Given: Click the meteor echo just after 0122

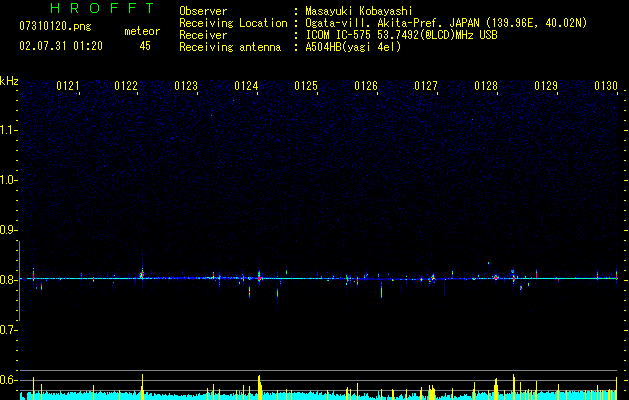Looking at the screenshot, I should click(x=142, y=274).
